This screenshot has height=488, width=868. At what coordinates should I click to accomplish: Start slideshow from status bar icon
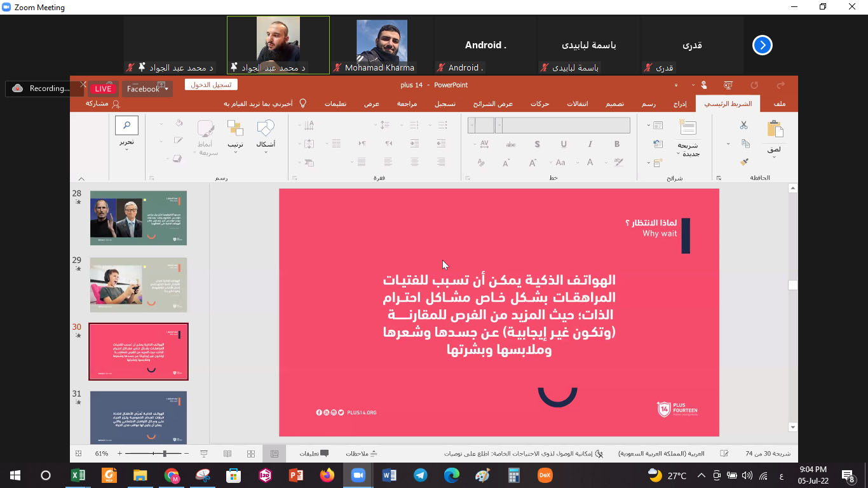point(204,454)
